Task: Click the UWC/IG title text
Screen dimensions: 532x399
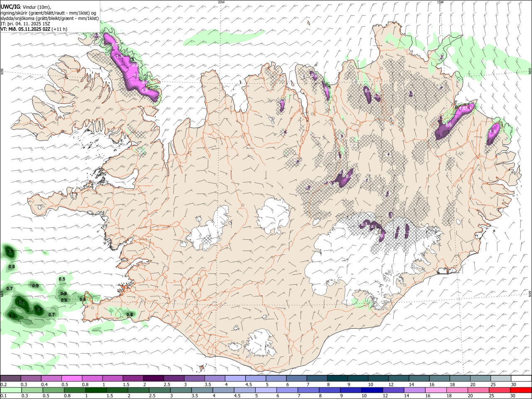Action: click(x=10, y=7)
